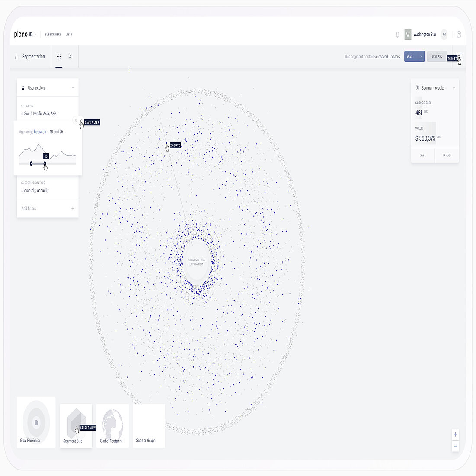Open the Subscribers menu item

[53, 34]
